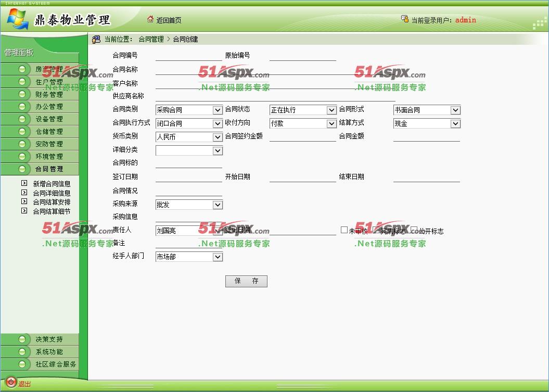Viewport: 549px width, 392px height.
Task: Click the arrow icon beside 新增合同信息
Action: [x=24, y=183]
